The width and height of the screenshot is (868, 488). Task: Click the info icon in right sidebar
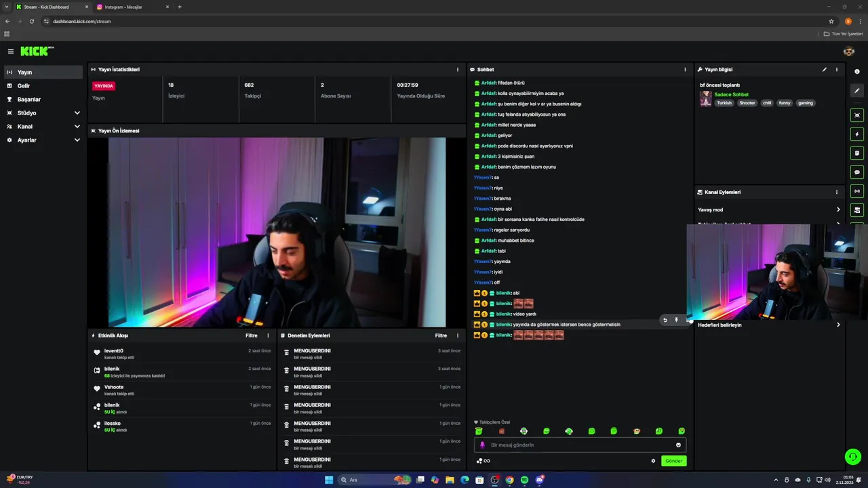[857, 72]
